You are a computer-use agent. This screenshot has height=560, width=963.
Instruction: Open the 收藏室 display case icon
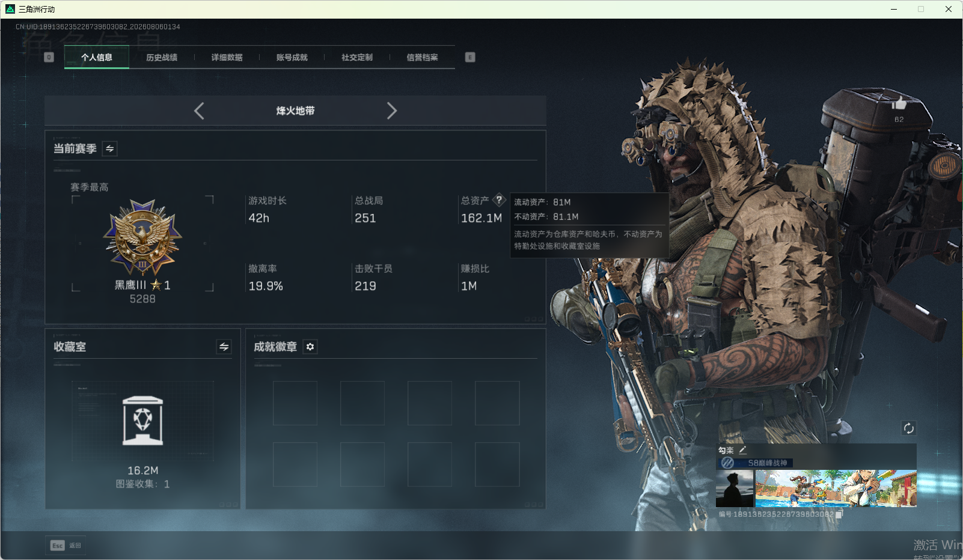pyautogui.click(x=142, y=421)
